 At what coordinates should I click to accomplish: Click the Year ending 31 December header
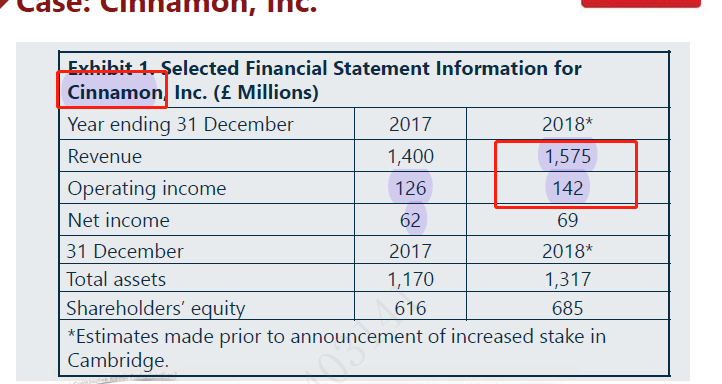(x=180, y=125)
